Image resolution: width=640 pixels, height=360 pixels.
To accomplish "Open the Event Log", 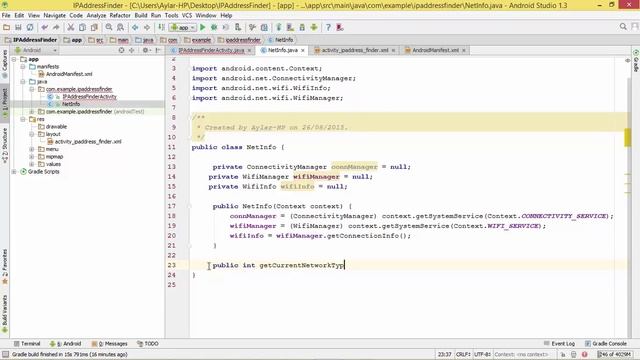I will coord(560,344).
